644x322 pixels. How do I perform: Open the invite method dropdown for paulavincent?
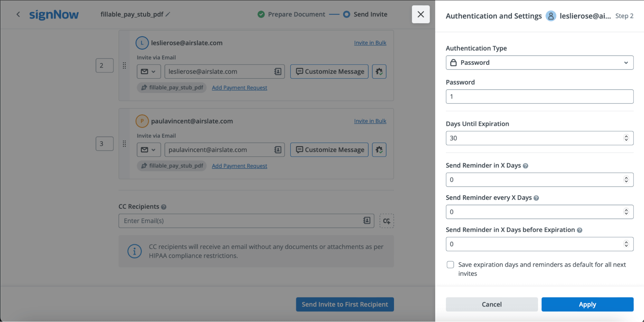149,149
